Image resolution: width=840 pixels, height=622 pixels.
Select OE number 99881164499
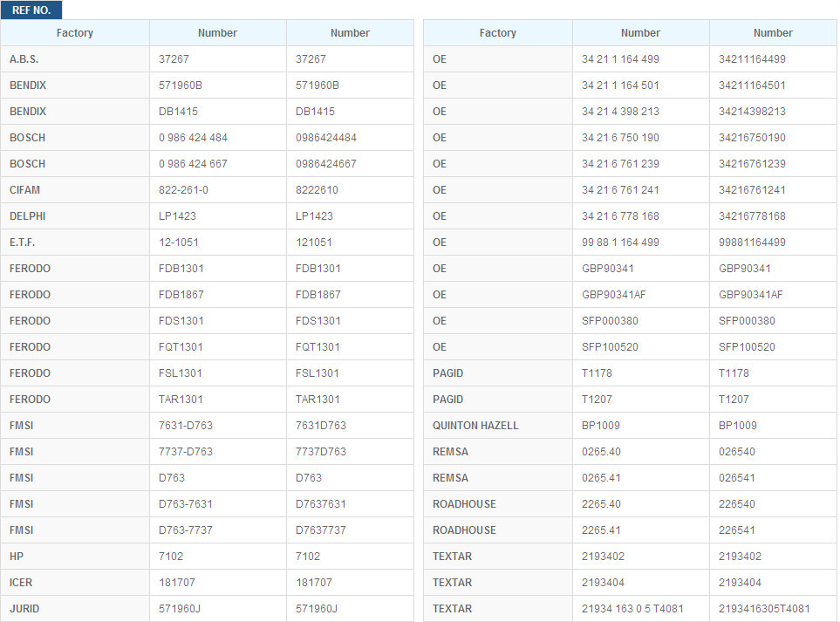pos(752,243)
